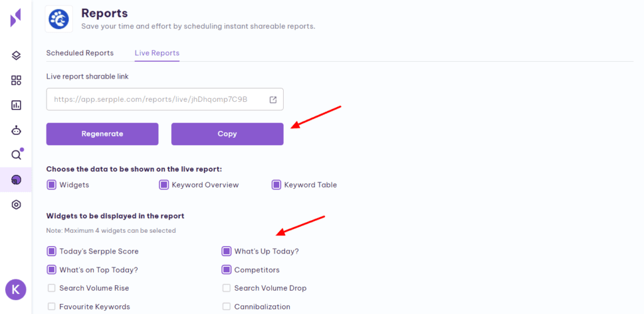The image size is (644, 314).
Task: Uncheck Today's Serpple Score widget
Action: [x=52, y=251]
